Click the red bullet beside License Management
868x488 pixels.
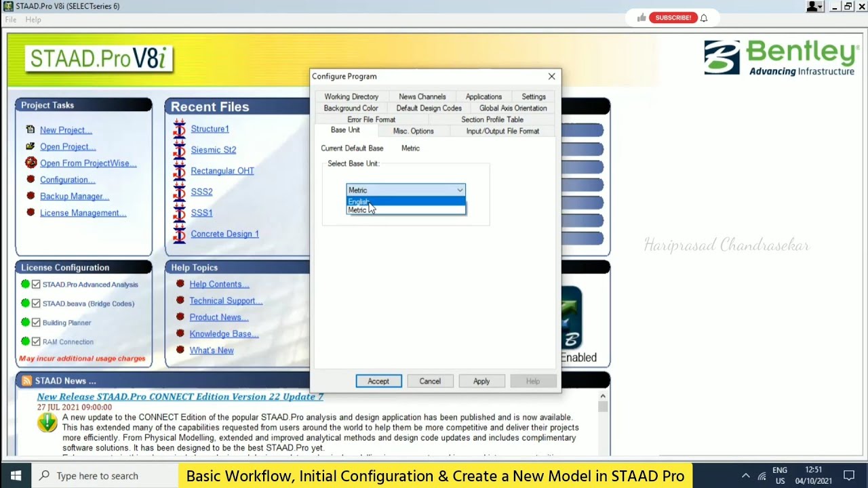tap(31, 212)
